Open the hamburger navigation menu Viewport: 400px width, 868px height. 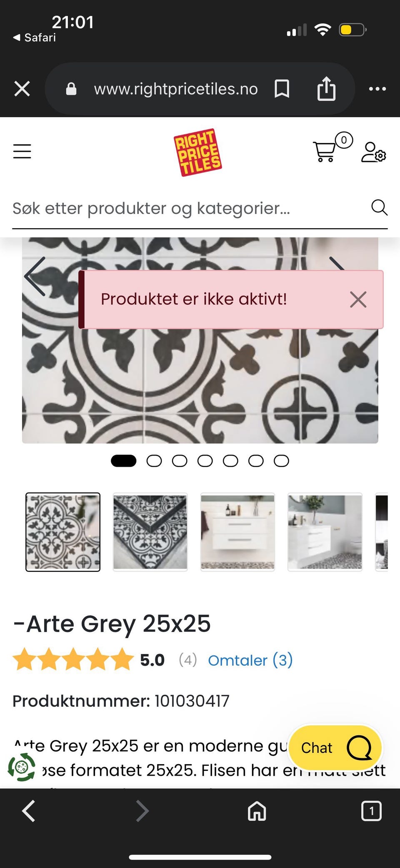[x=22, y=151]
